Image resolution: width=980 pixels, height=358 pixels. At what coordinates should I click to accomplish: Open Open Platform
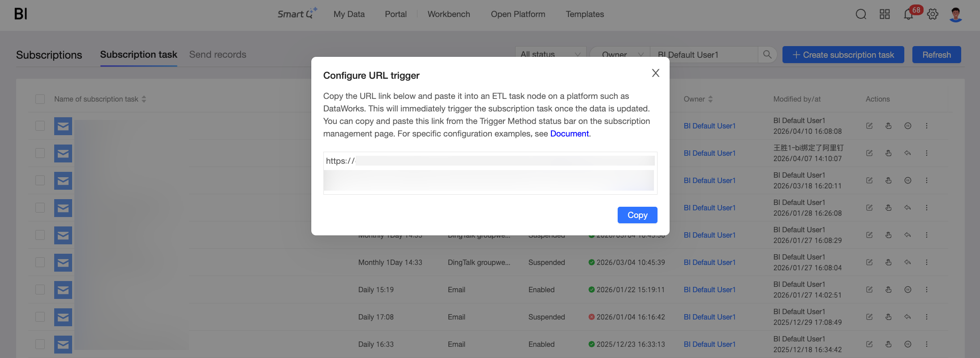click(x=518, y=14)
